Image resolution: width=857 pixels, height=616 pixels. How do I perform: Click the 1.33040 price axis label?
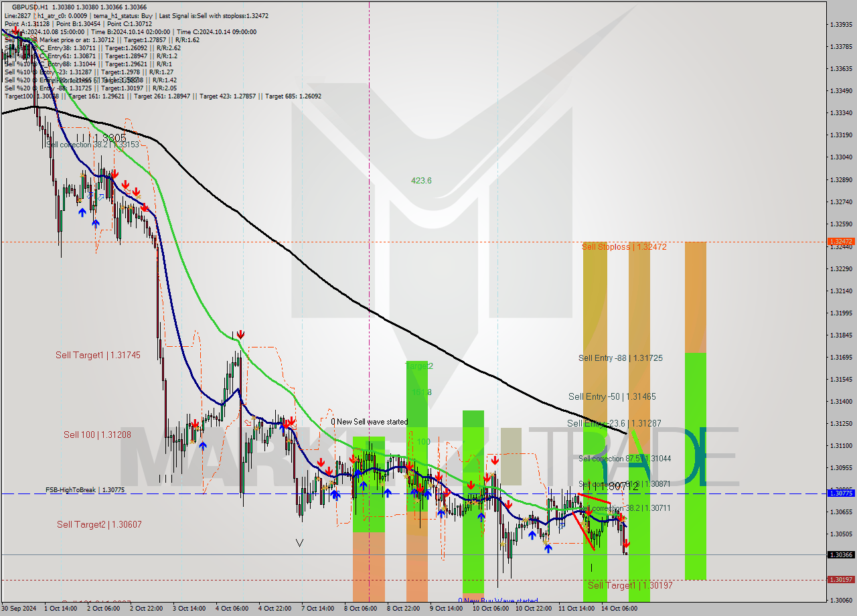coord(841,157)
